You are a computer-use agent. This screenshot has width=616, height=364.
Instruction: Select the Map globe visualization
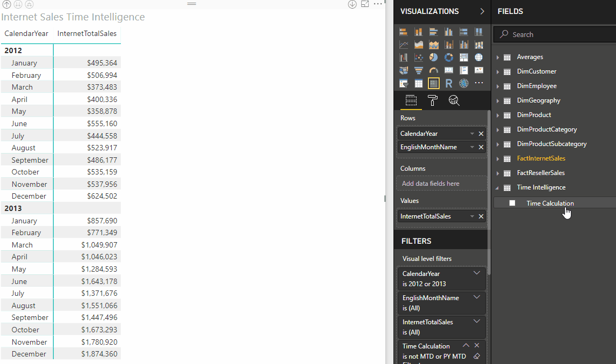click(x=478, y=57)
